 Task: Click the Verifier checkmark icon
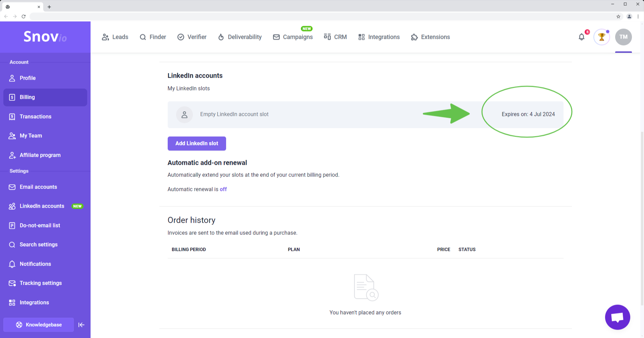181,37
